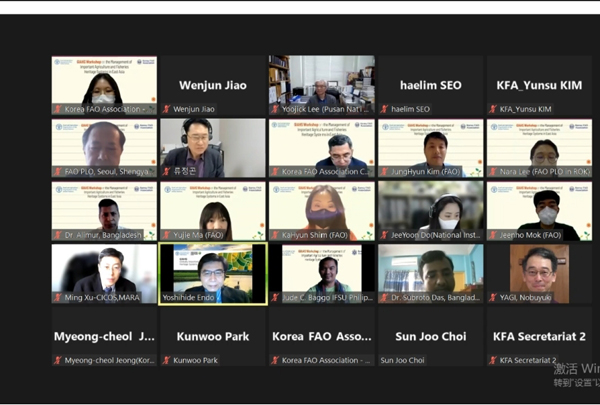The height and width of the screenshot is (405, 600).
Task: Click Nara Lee (FAO PLO) video tile
Action: pyautogui.click(x=539, y=147)
